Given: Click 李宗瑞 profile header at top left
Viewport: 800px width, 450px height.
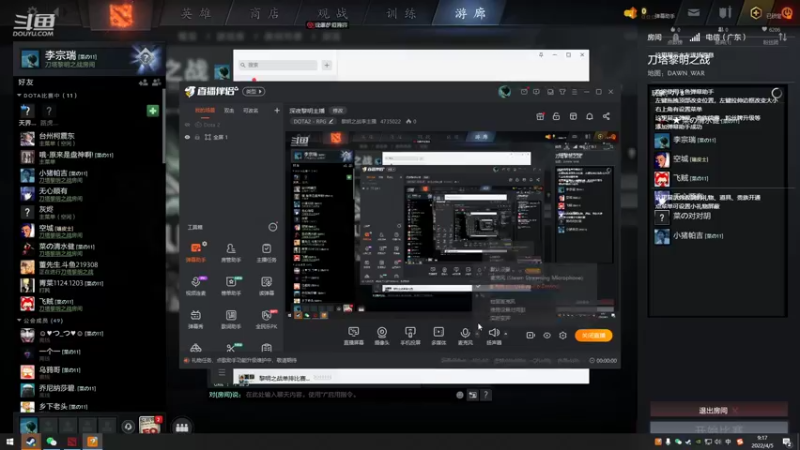Looking at the screenshot, I should 89,58.
